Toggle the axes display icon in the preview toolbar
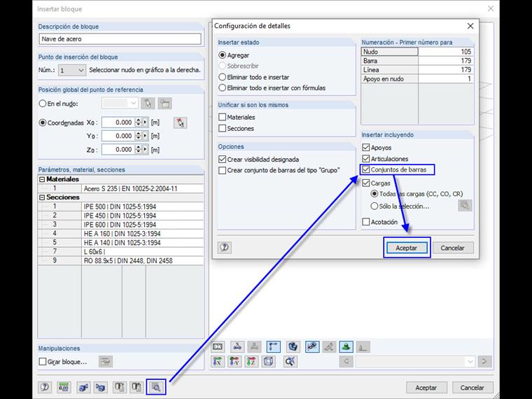Screen dimensions: 532x399 click(274, 346)
